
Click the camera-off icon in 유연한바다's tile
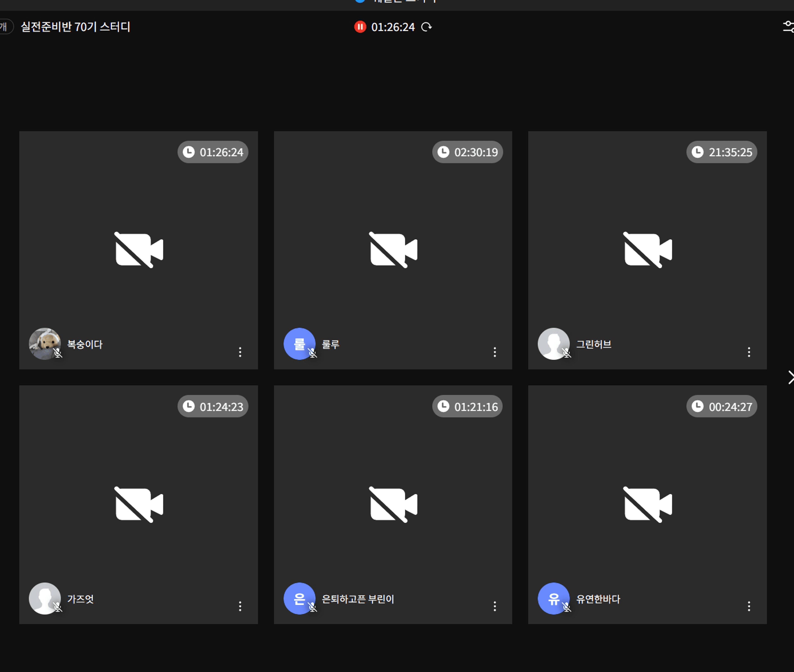click(648, 504)
